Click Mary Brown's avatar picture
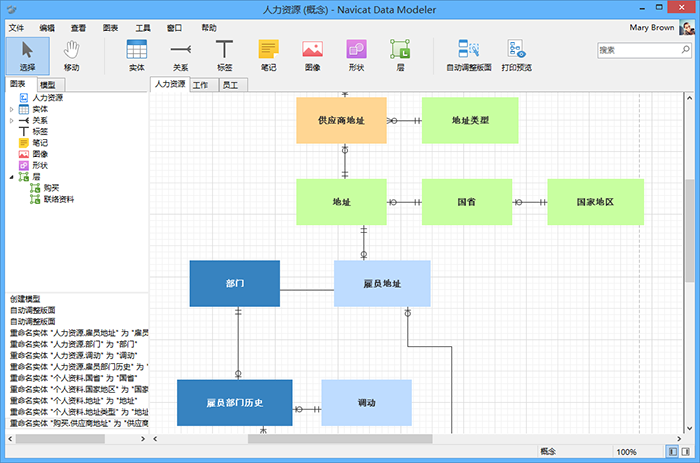 point(687,27)
